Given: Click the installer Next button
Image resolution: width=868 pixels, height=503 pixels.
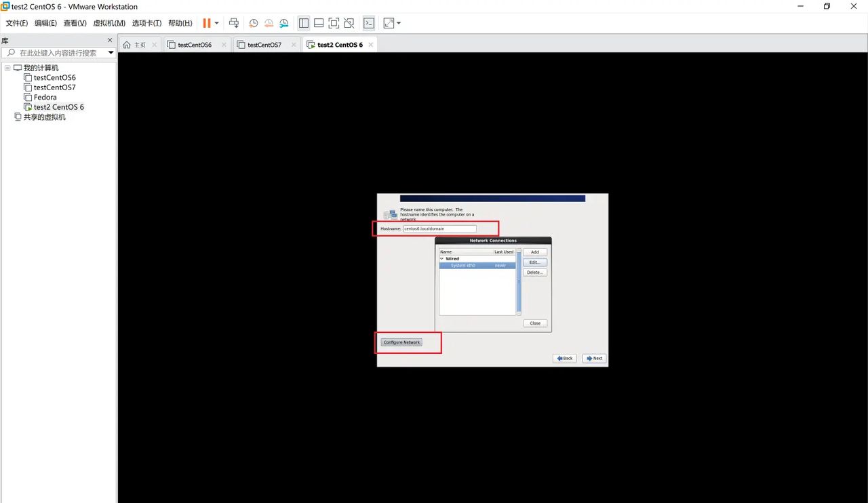Looking at the screenshot, I should coord(595,359).
